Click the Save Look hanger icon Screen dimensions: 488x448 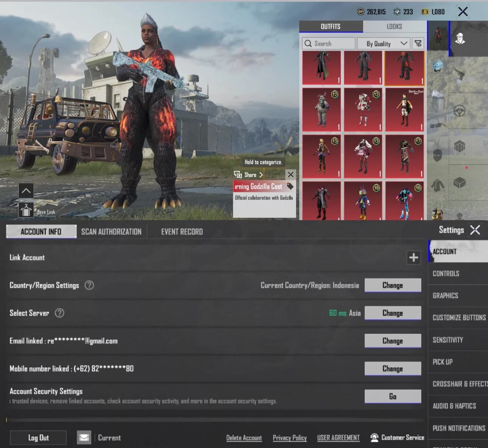(26, 210)
